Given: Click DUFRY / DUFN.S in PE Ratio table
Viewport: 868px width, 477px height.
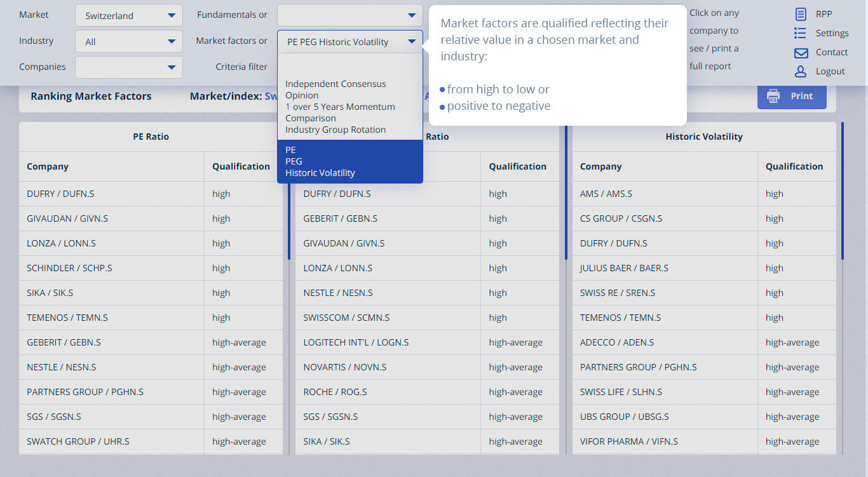Looking at the screenshot, I should tap(151, 194).
